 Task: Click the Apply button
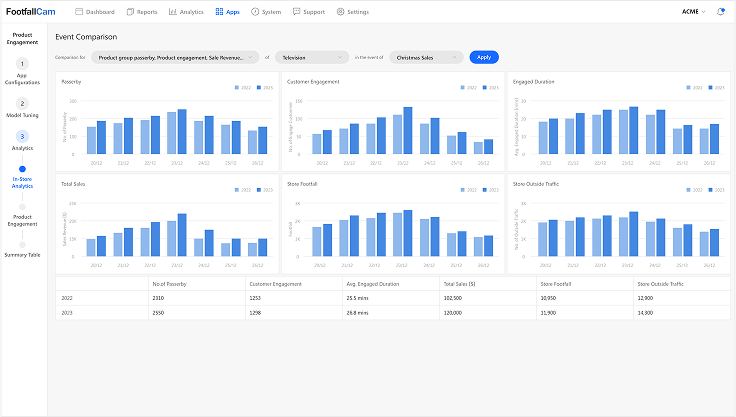tap(484, 57)
